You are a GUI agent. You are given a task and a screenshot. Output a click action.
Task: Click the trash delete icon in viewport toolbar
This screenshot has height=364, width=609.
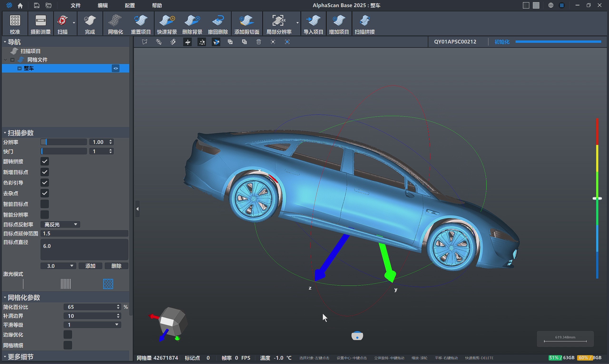[259, 42]
